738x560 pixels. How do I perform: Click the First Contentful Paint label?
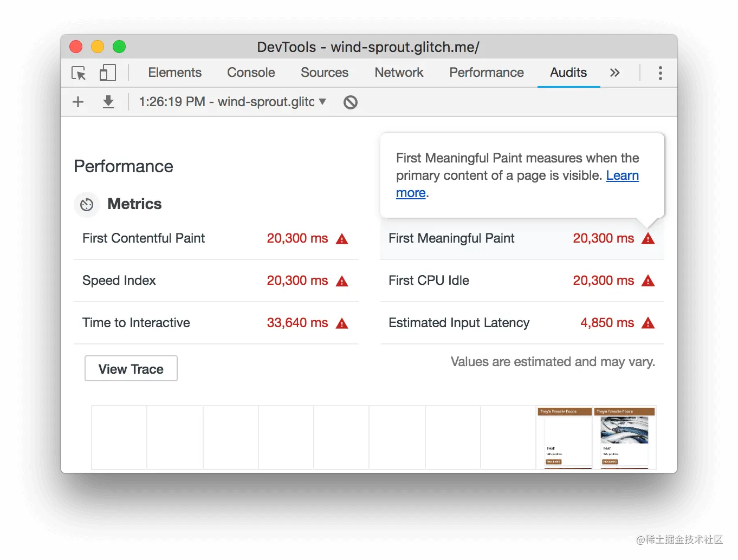pyautogui.click(x=144, y=238)
